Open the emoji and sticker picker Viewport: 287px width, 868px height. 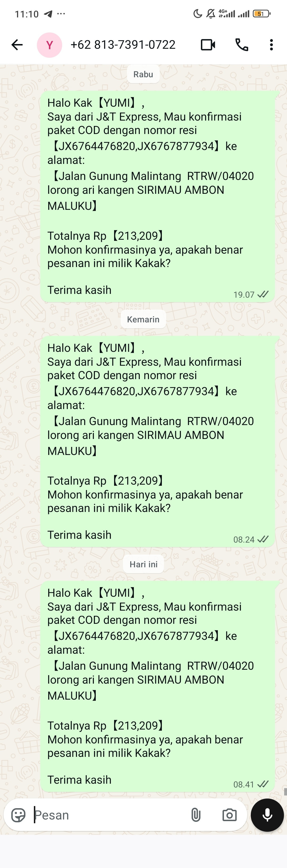pos(19,815)
